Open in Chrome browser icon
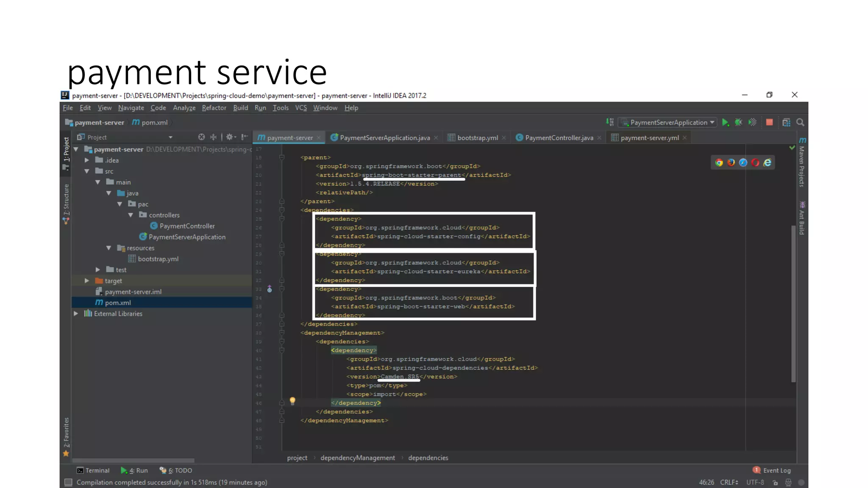 (719, 163)
